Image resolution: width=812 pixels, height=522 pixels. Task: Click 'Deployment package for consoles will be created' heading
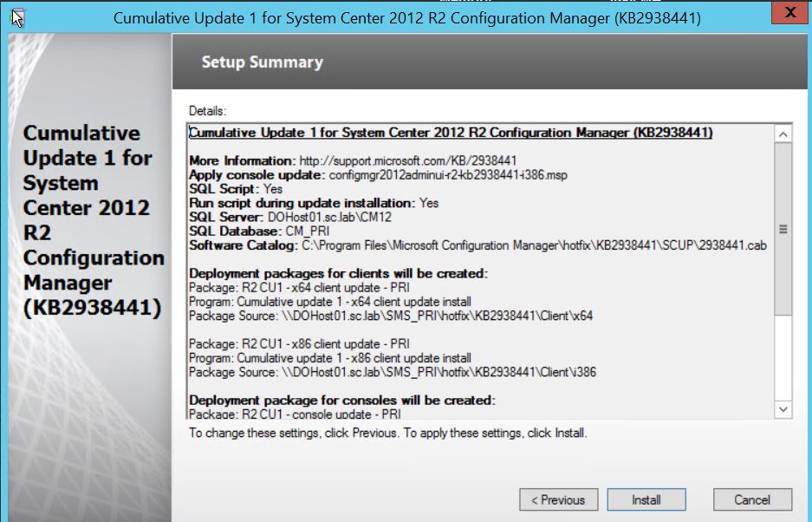[342, 401]
